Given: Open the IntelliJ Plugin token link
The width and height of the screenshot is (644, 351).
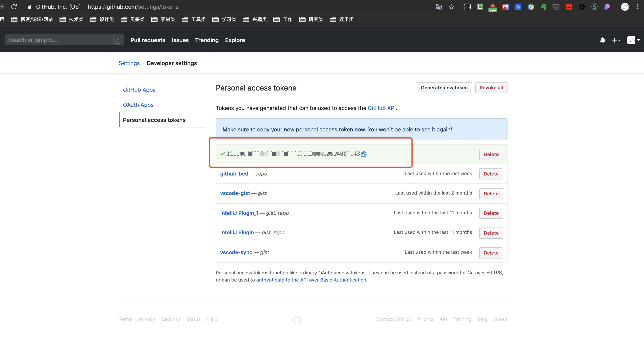Looking at the screenshot, I should click(x=237, y=232).
